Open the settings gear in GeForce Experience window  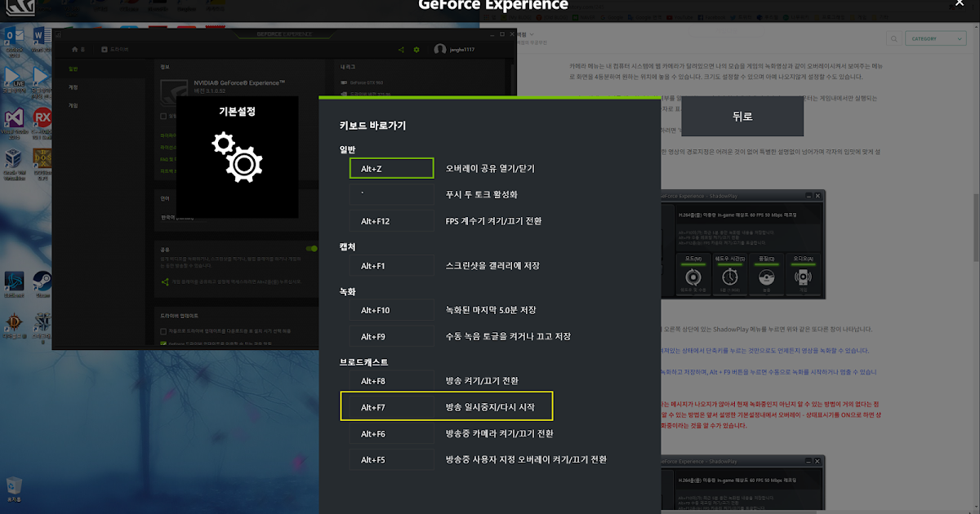pos(416,50)
